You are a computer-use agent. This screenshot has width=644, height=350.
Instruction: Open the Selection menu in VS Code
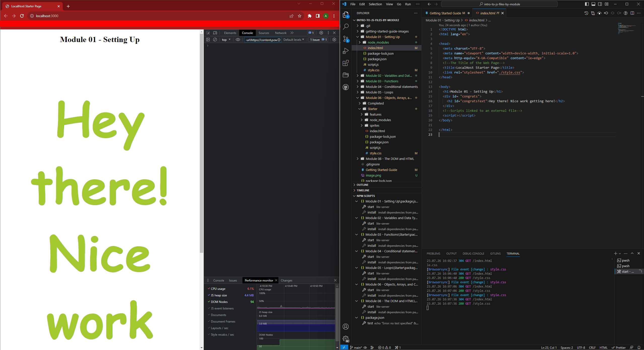click(375, 4)
